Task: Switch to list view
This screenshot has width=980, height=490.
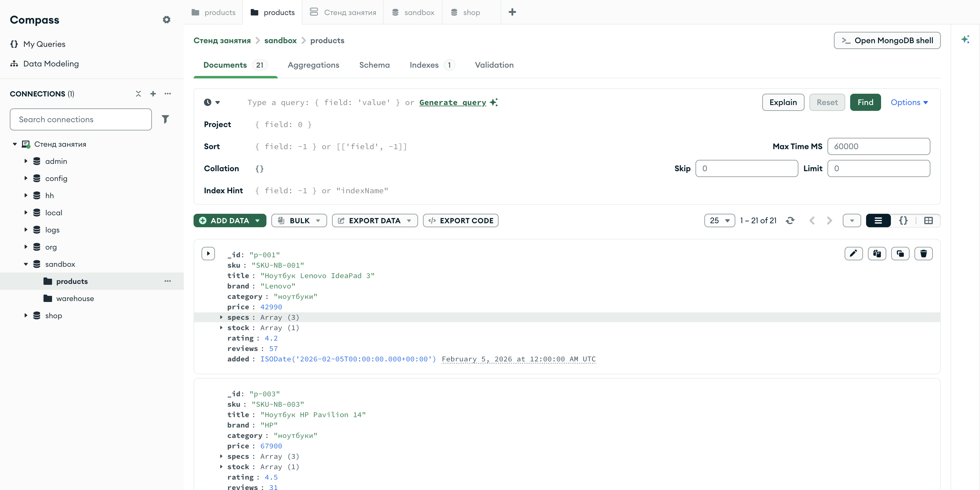Action: click(x=878, y=221)
